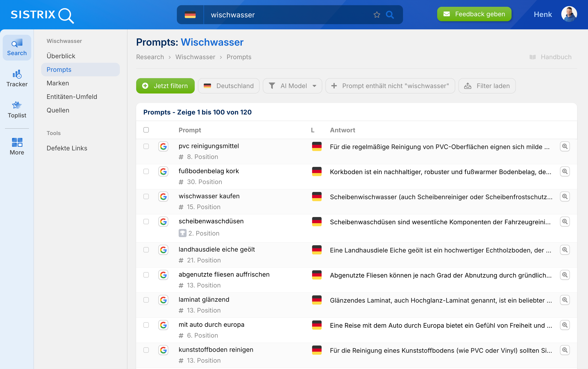Open the Quellen section

tap(58, 110)
